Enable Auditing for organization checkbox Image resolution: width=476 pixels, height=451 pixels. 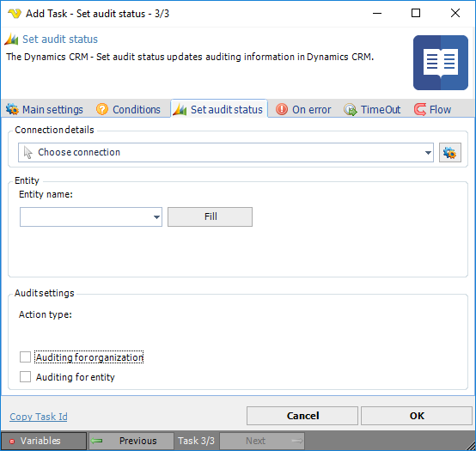[25, 357]
